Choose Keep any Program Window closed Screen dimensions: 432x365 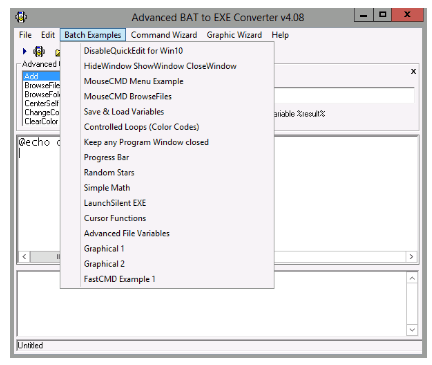167,142
